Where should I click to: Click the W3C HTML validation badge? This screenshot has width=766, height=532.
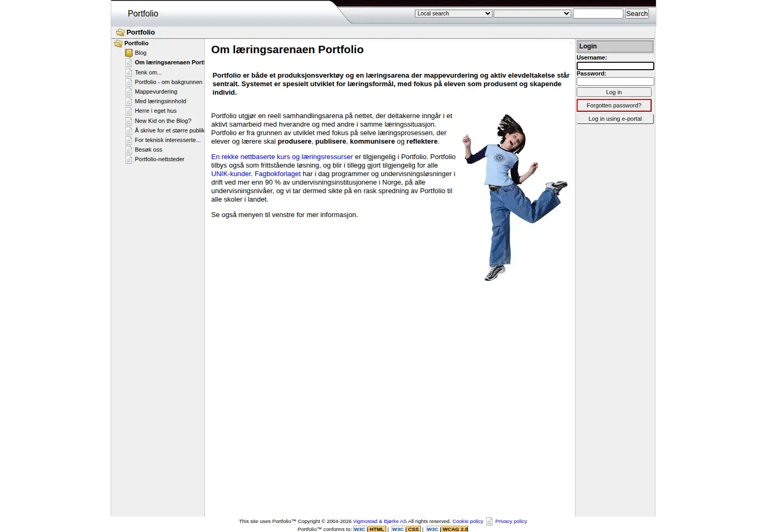tap(369, 529)
